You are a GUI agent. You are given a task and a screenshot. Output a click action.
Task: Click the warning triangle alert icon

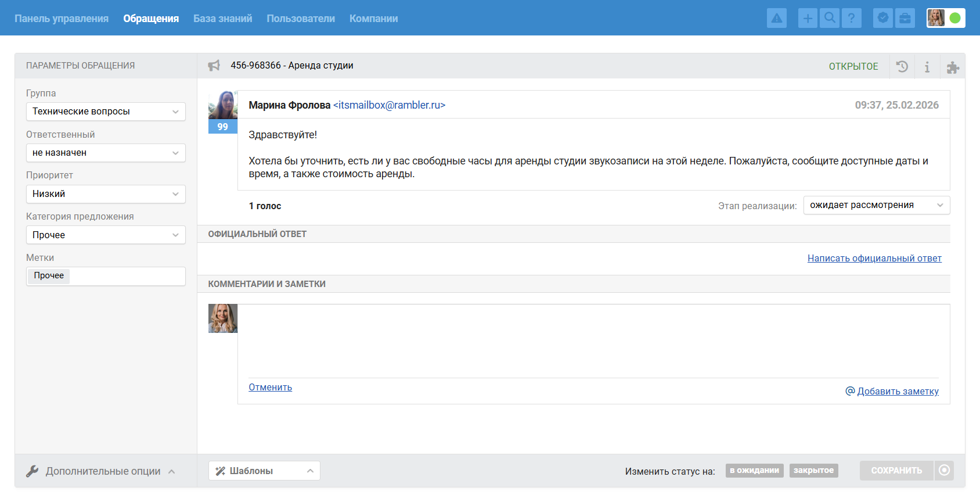[776, 19]
